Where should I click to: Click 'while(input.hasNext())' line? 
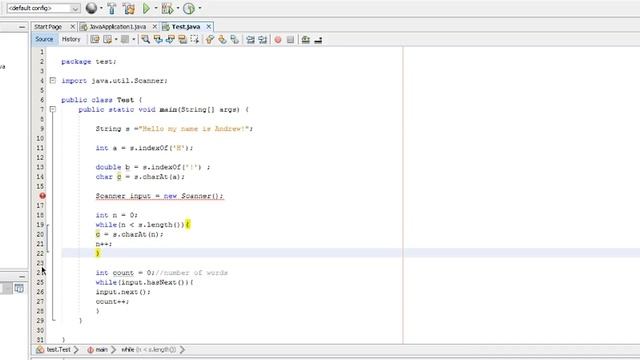[144, 282]
